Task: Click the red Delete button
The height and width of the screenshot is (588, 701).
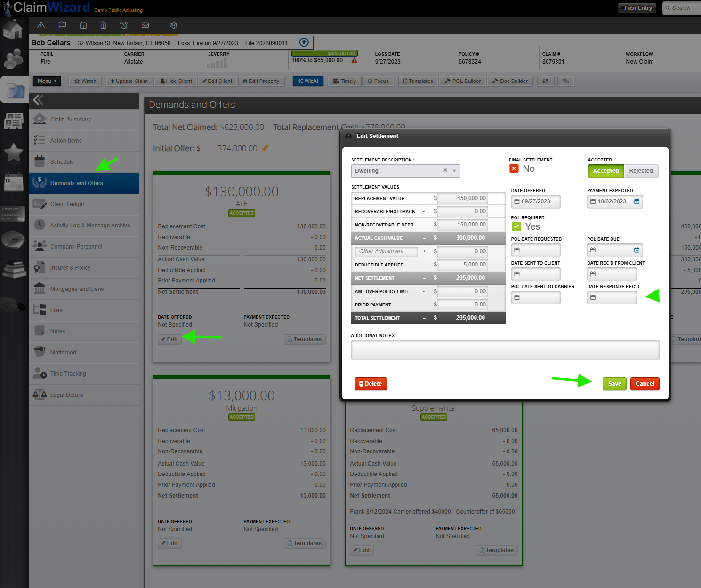Action: coord(371,384)
